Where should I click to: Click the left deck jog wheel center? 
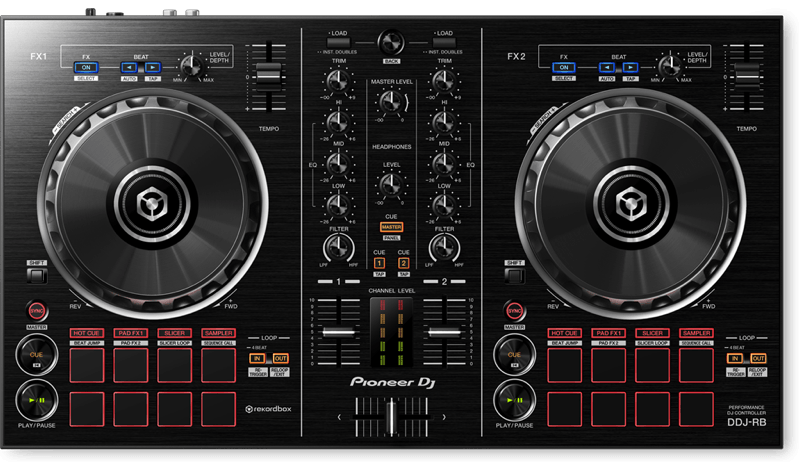(x=152, y=205)
